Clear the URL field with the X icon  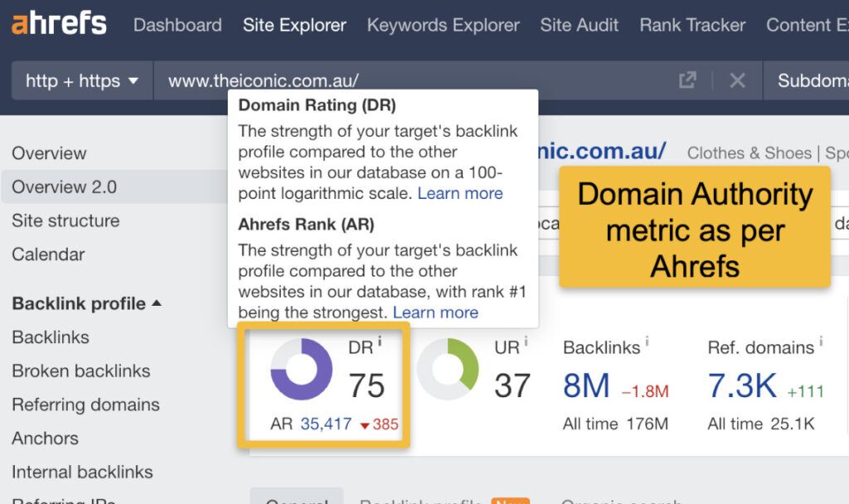[737, 80]
